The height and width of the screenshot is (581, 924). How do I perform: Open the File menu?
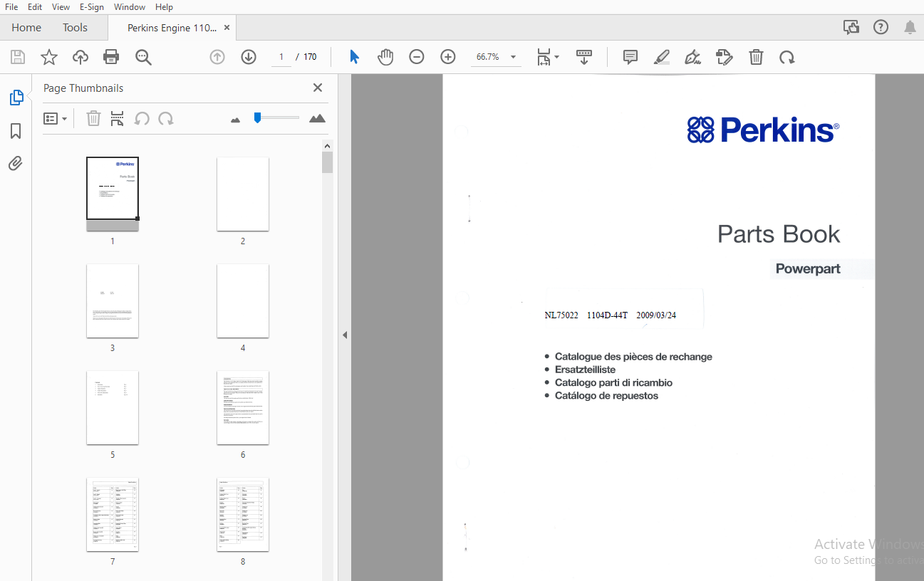click(x=11, y=6)
